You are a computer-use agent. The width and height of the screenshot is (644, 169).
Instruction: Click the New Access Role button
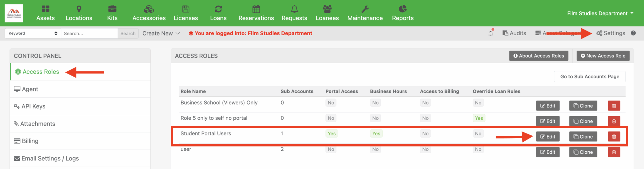click(603, 56)
